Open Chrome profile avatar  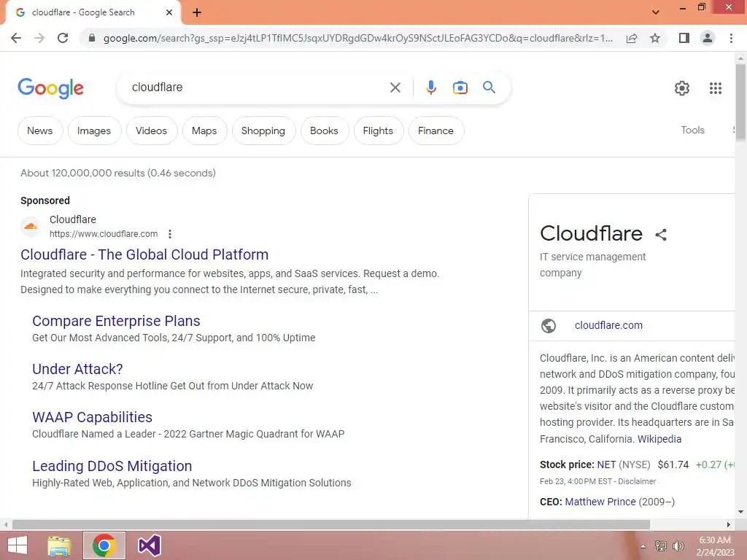(708, 38)
